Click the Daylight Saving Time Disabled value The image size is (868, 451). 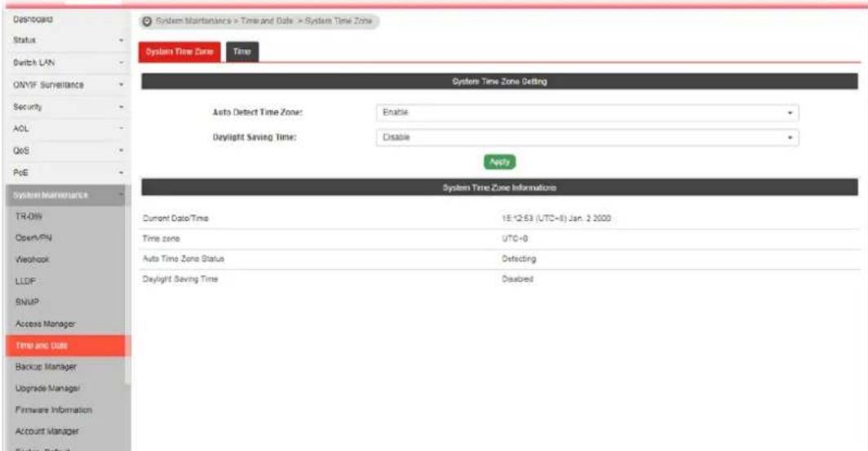click(x=517, y=279)
